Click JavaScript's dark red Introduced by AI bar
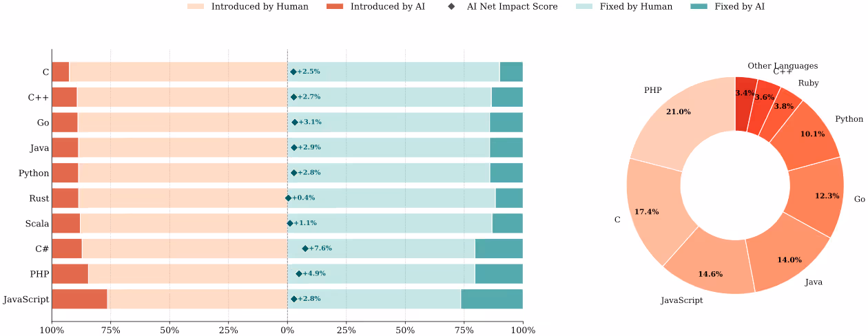Screen dimensions: 868x336 click(79, 299)
